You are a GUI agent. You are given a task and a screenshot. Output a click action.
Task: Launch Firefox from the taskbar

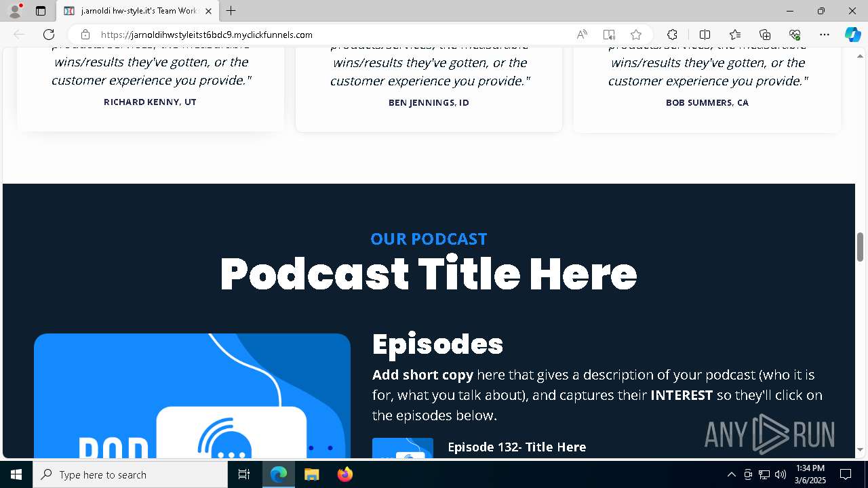pos(344,474)
